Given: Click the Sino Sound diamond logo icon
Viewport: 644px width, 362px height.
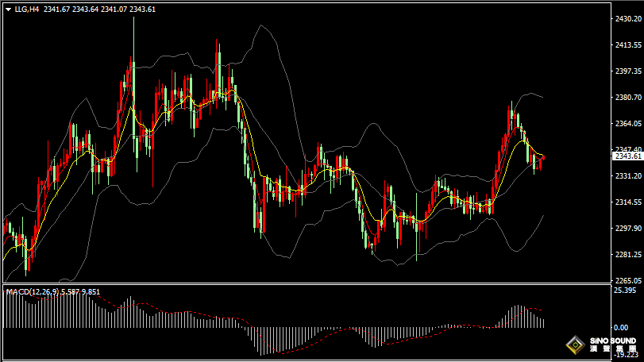Looking at the screenshot, I should pyautogui.click(x=574, y=345).
